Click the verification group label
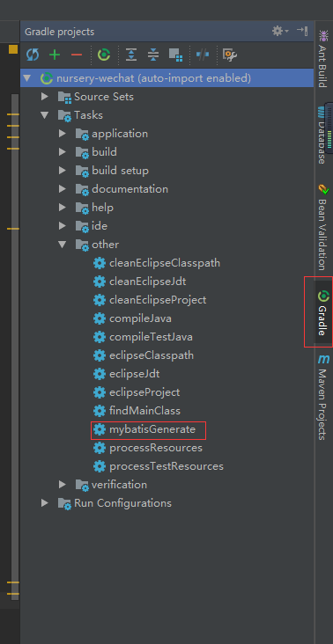Screen dimensions: 333x644 pos(119,485)
